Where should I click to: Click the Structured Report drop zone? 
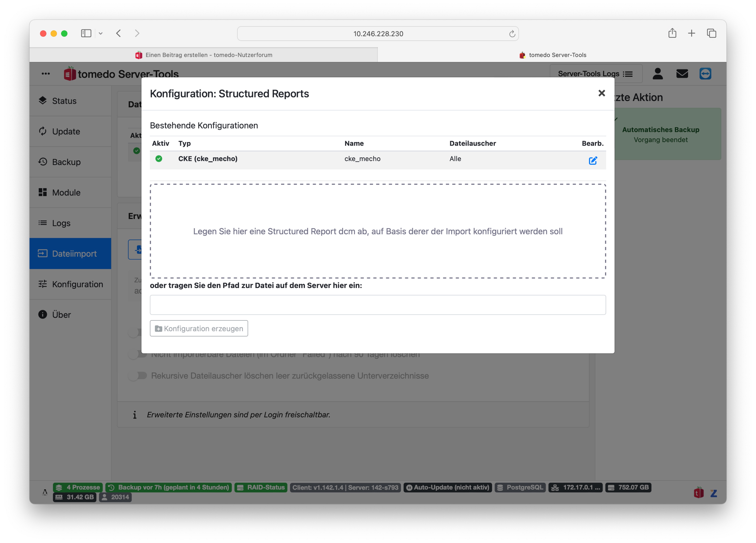pos(378,231)
